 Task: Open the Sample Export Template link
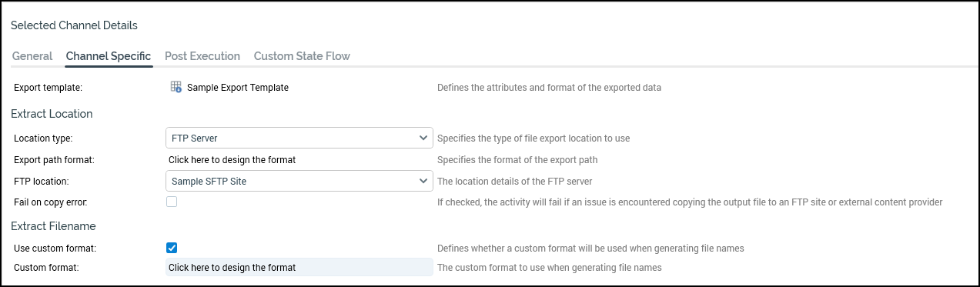pyautogui.click(x=238, y=88)
